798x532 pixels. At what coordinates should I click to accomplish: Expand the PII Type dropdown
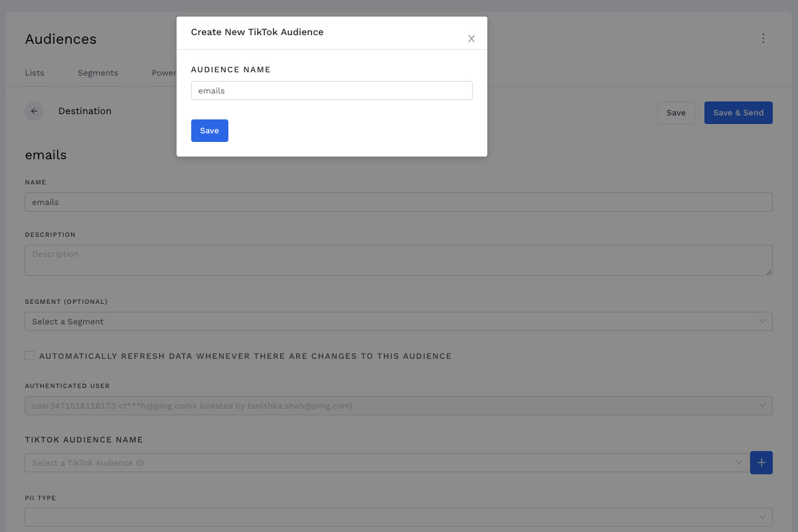coord(398,517)
